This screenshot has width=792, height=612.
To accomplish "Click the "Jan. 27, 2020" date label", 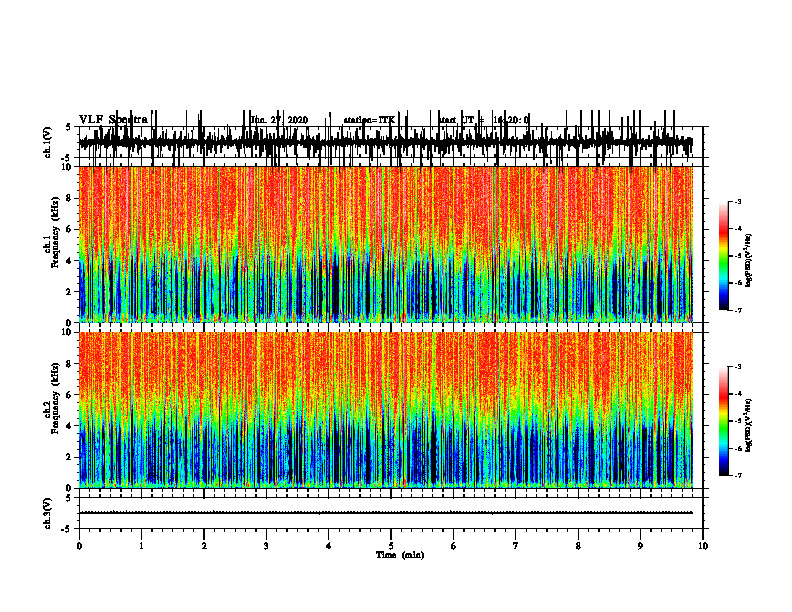I will (279, 120).
